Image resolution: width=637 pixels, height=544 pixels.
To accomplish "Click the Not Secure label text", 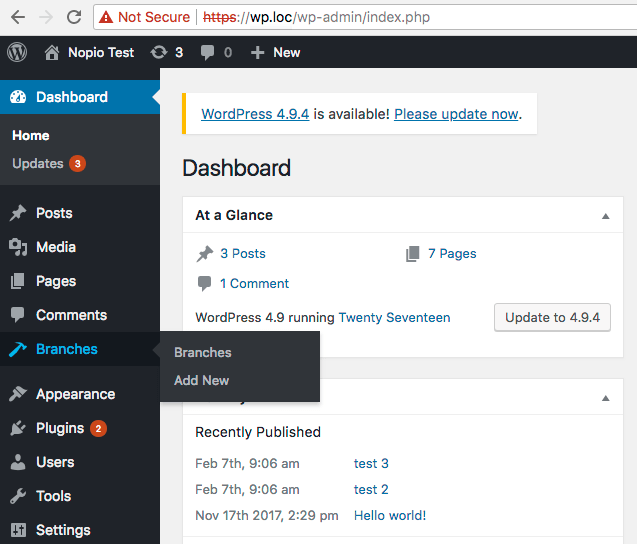I will pyautogui.click(x=154, y=17).
